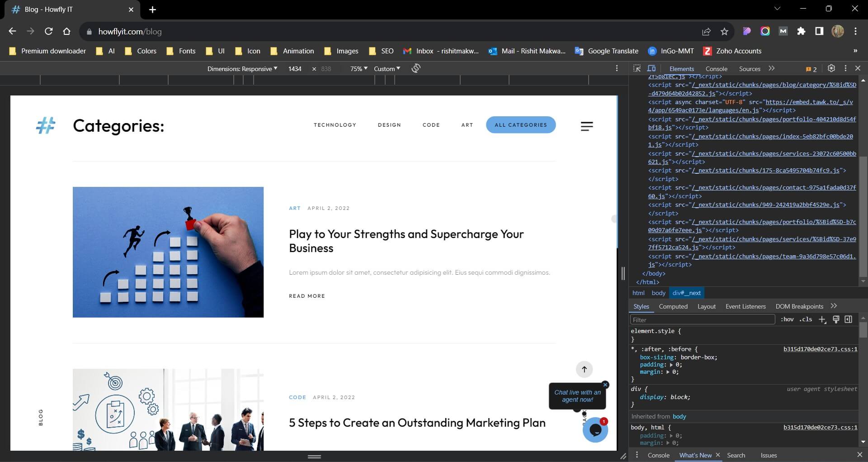Click the hamburger menu on the blog page

tap(586, 126)
